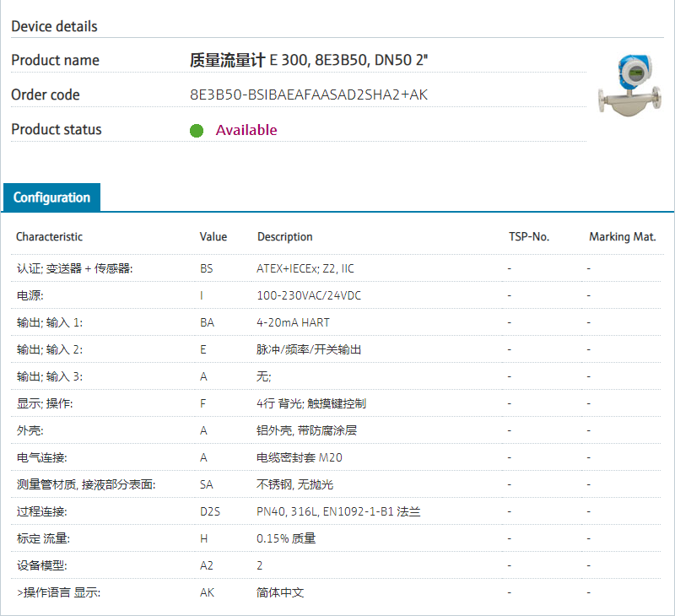675x616 pixels.
Task: Click the D2S process connection value
Action: (210, 512)
